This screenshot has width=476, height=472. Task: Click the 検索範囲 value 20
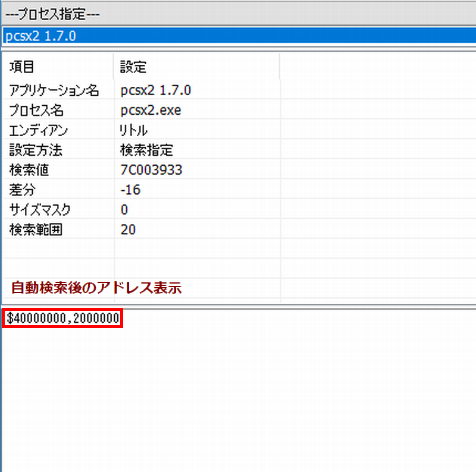tap(128, 229)
